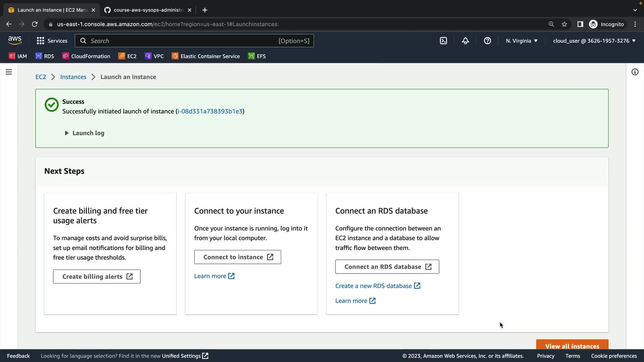Open the N. Virginia region dropdown

coord(522,41)
